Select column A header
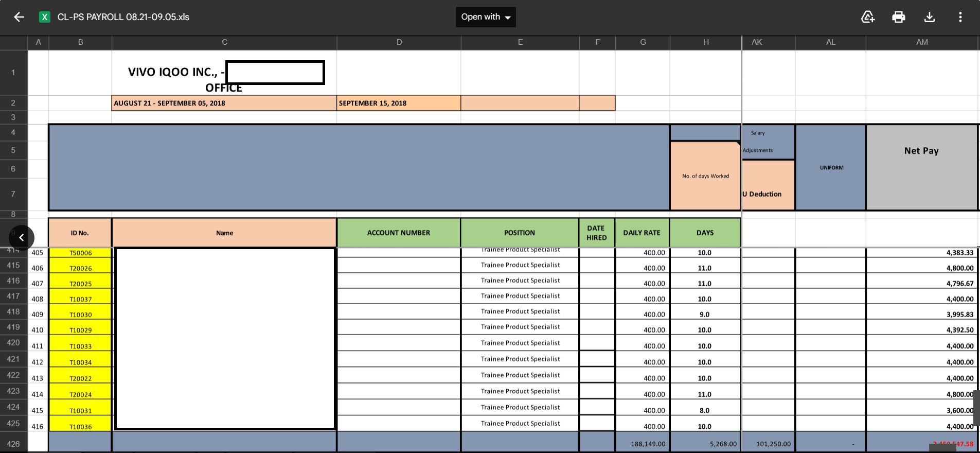 click(x=39, y=42)
